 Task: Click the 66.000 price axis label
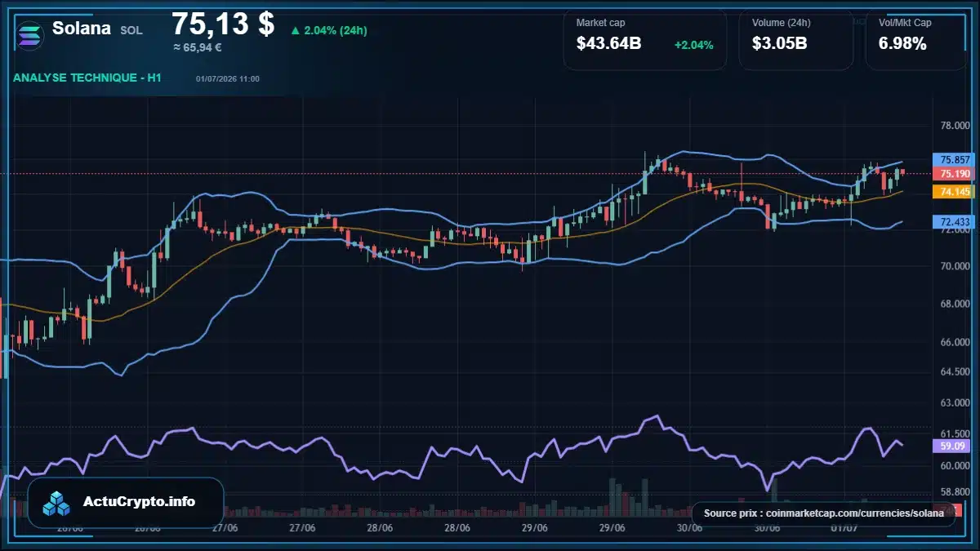(x=955, y=342)
